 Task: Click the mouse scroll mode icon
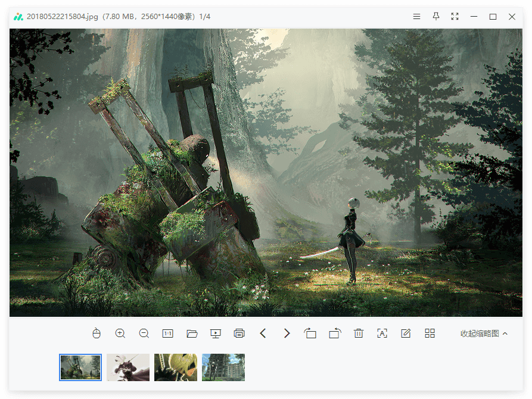point(97,333)
